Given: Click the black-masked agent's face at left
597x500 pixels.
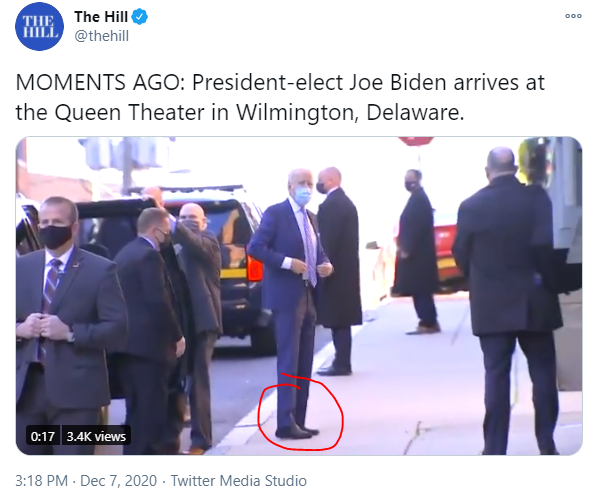Looking at the screenshot, I should (x=57, y=224).
